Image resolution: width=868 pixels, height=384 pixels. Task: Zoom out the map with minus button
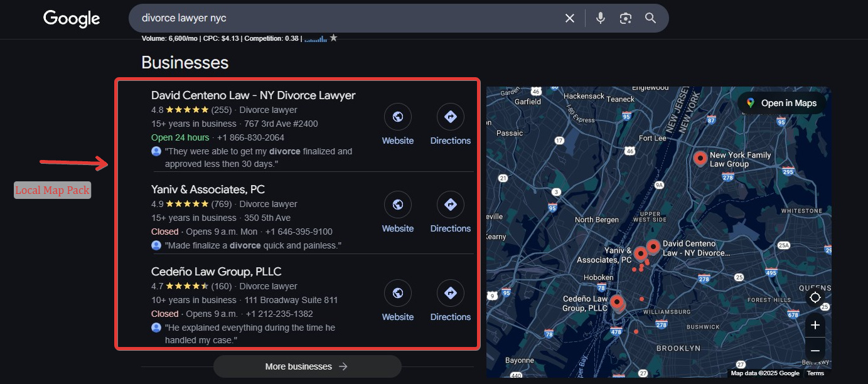[815, 350]
